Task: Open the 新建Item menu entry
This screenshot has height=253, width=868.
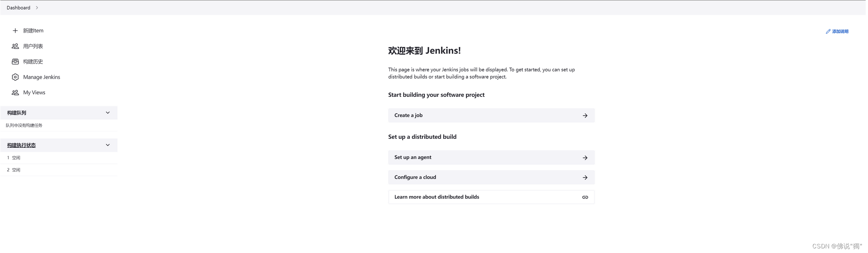Action: (33, 30)
